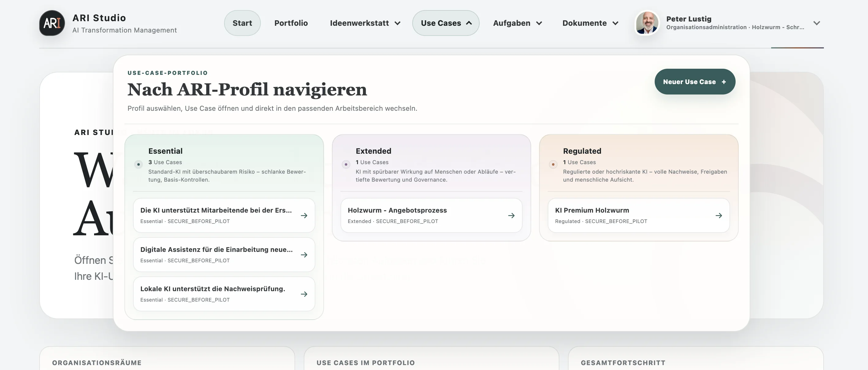Go to the Start tab
Screen dimensions: 868x370
[242, 23]
